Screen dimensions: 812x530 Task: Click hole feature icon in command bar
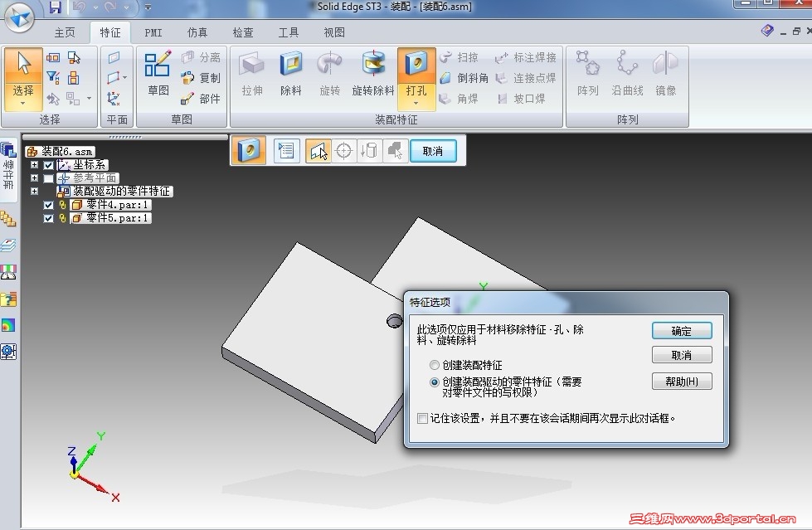[249, 151]
